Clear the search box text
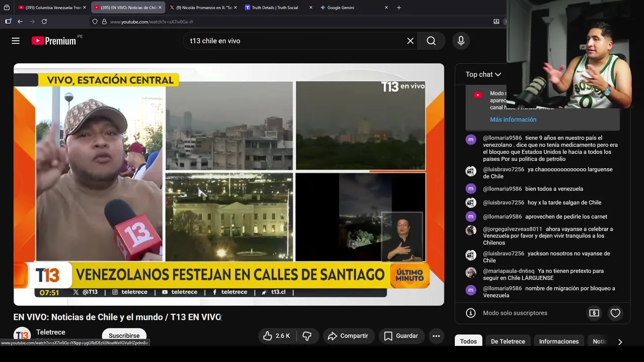The width and height of the screenshot is (644, 362). [410, 41]
